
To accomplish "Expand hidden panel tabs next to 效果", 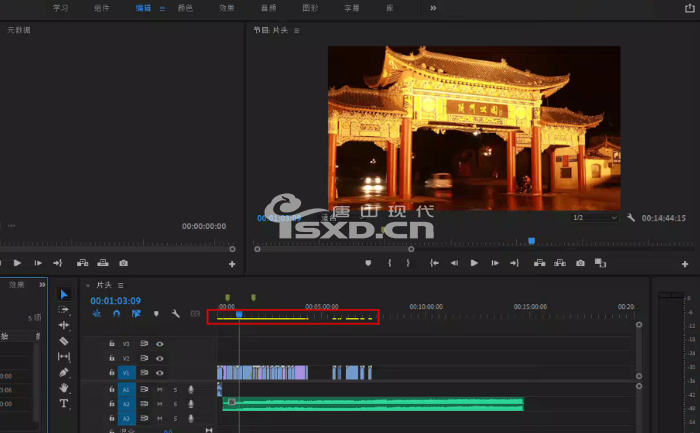I will [42, 285].
